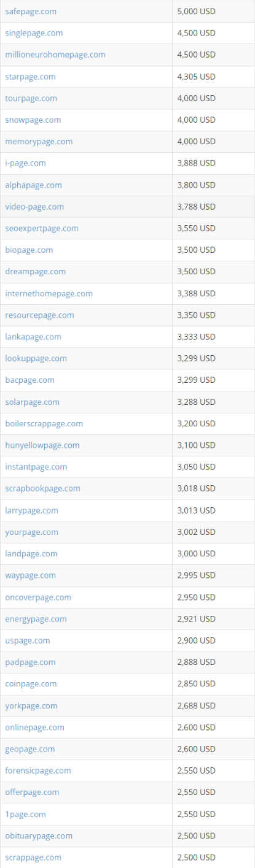Open coinpage.com listing

point(31,683)
